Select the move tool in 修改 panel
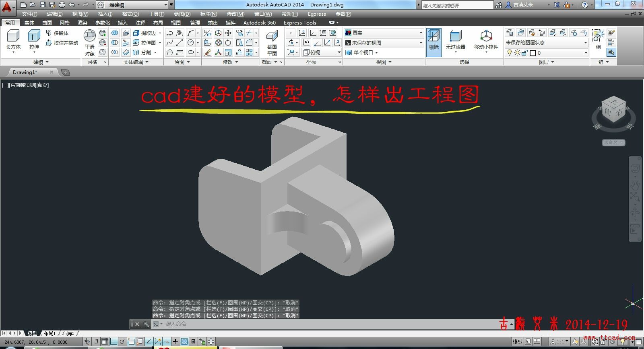Viewport: 644px width, 349px height. click(x=228, y=33)
